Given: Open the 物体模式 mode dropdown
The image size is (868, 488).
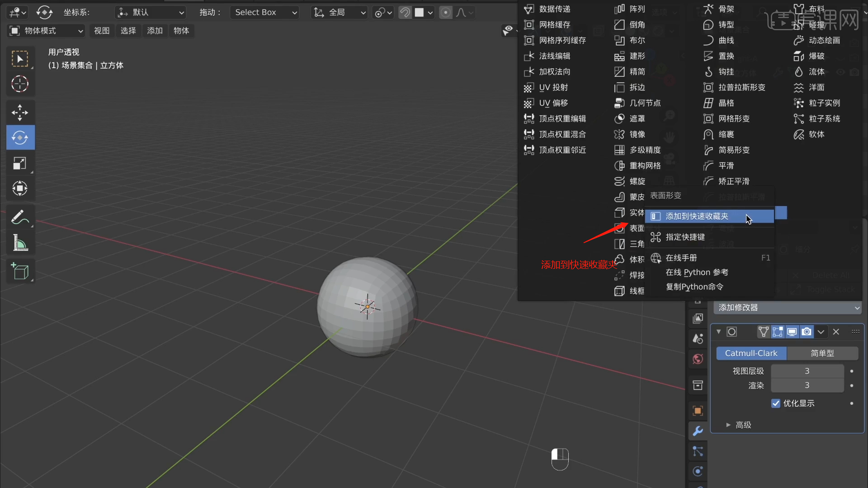Looking at the screenshot, I should [47, 31].
